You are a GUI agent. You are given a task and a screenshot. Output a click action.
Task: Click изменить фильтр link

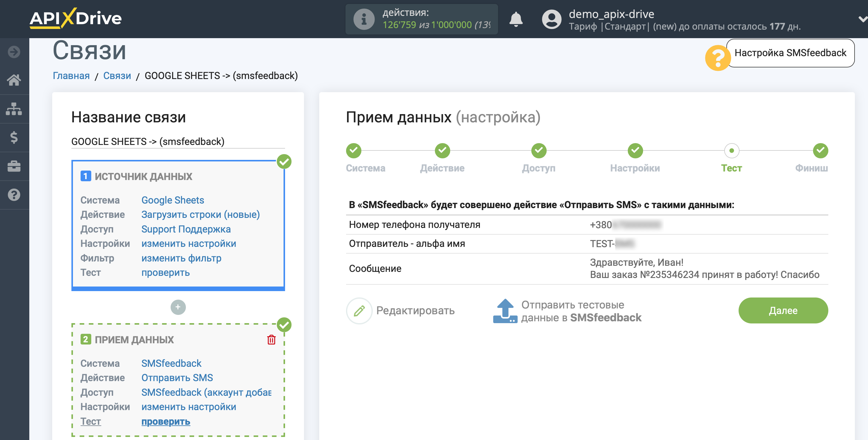[x=181, y=258]
